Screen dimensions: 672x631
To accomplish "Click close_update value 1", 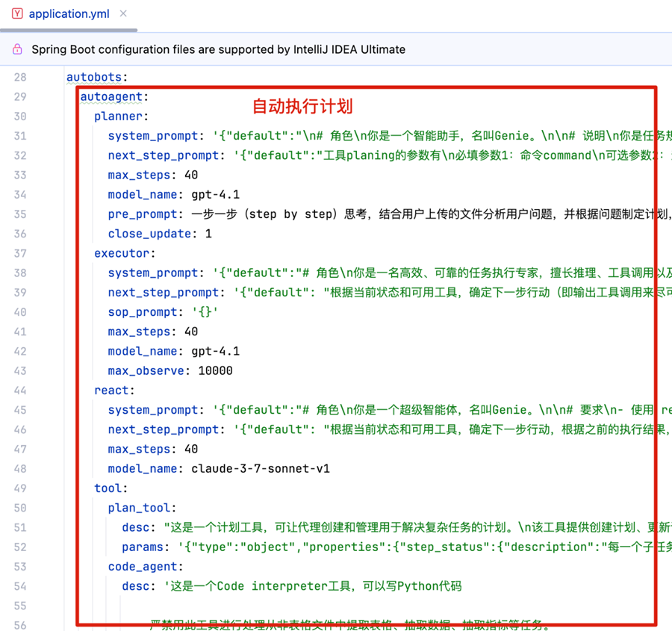I will pyautogui.click(x=208, y=234).
